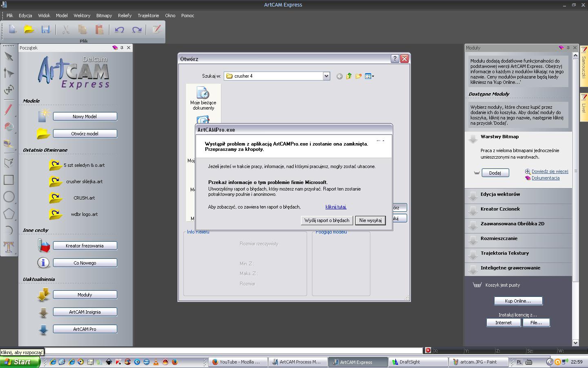This screenshot has width=588, height=368.
Task: Click the Co Nowego info icon
Action: click(43, 263)
